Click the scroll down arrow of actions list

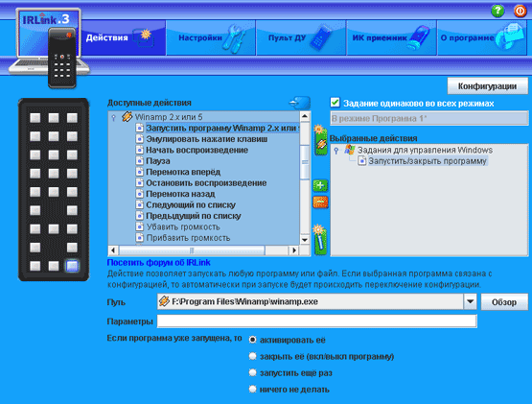click(x=305, y=240)
